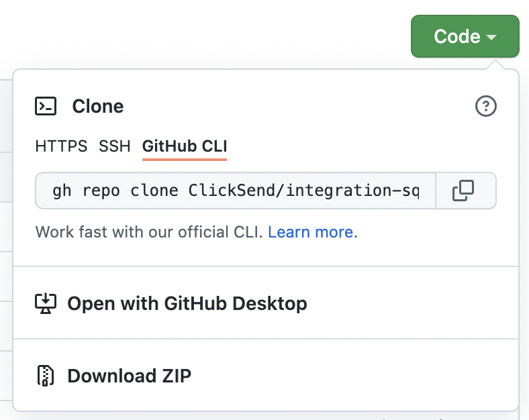Click the gh repo clone command field
This screenshot has width=529, height=420.
[x=236, y=191]
